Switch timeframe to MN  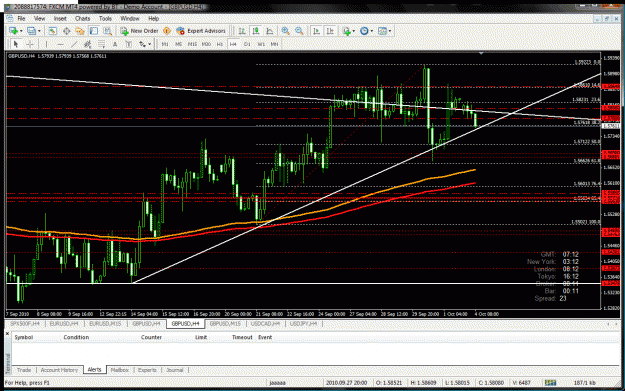(274, 44)
